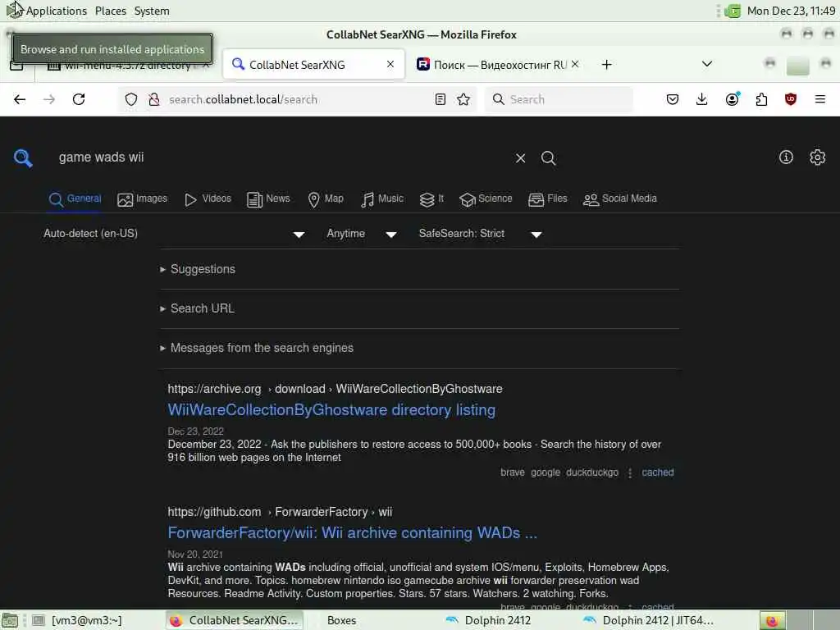This screenshot has height=630, width=840.
Task: Open tracking protection shield icon
Action: click(131, 99)
